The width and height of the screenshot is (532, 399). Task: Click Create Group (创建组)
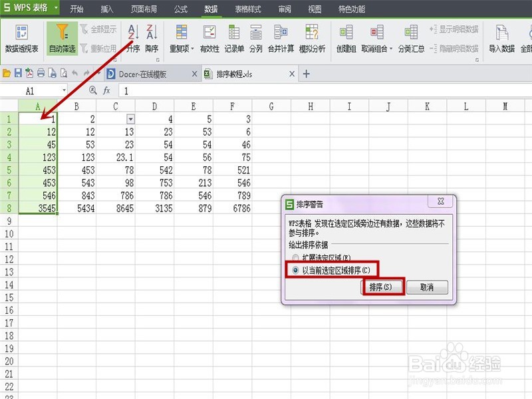click(346, 39)
